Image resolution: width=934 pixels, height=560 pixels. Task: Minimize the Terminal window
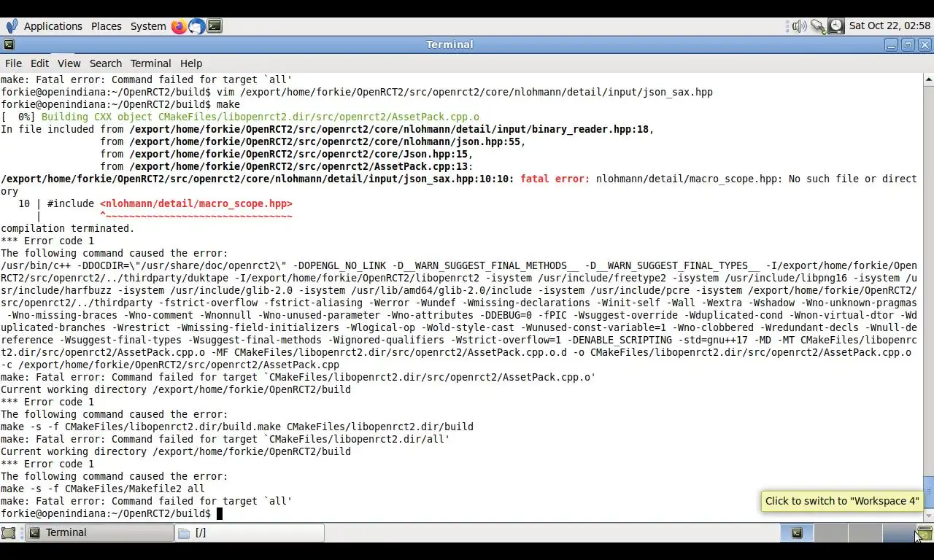pos(891,44)
